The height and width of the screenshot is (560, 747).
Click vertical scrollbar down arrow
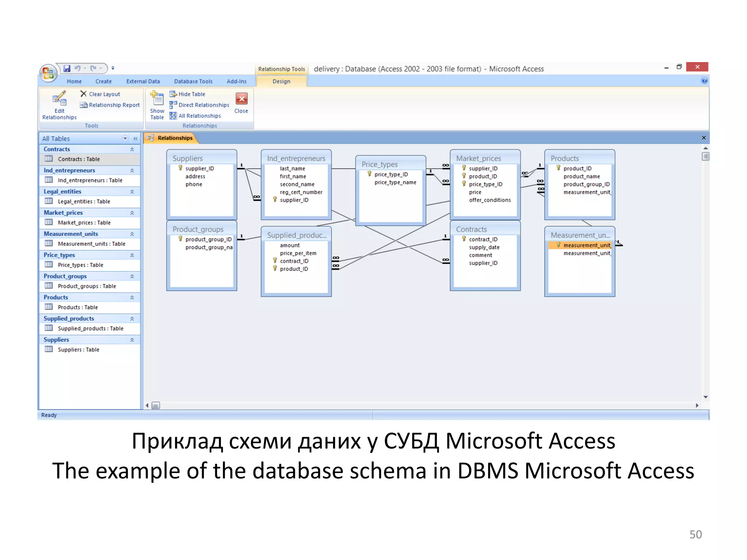(x=705, y=397)
